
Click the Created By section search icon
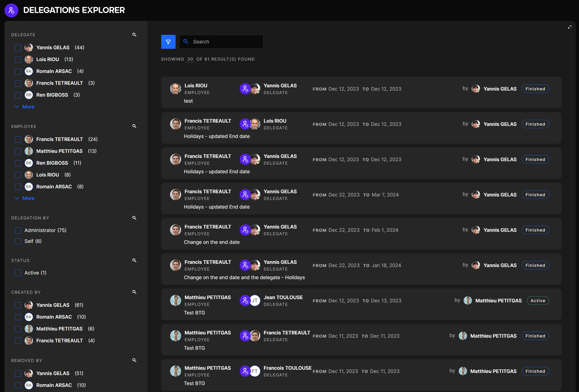[134, 292]
